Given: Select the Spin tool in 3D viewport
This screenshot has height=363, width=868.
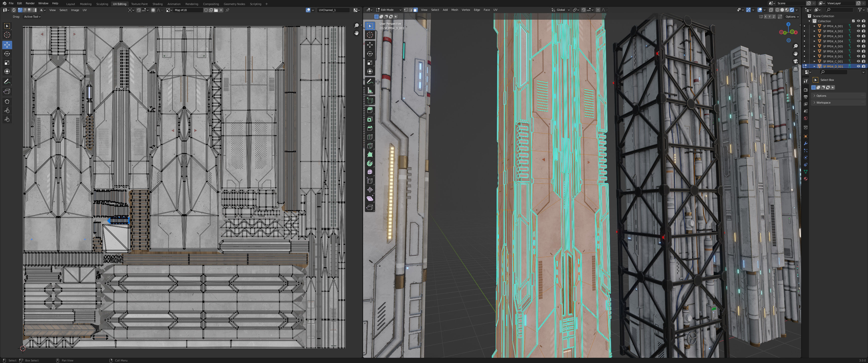Looking at the screenshot, I should (370, 163).
